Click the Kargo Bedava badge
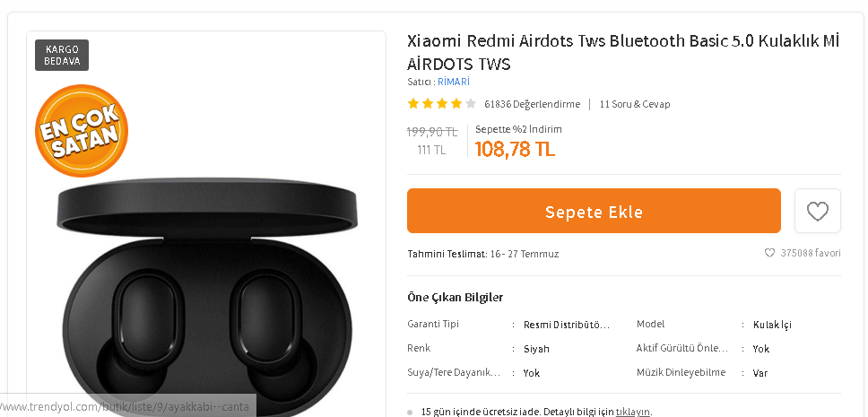Image resolution: width=868 pixels, height=417 pixels. [x=62, y=56]
